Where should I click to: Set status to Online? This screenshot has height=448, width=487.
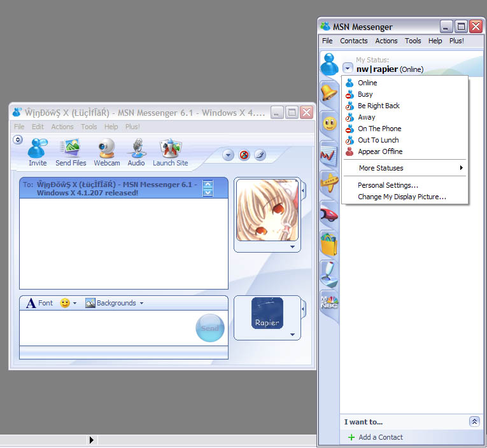(405, 83)
